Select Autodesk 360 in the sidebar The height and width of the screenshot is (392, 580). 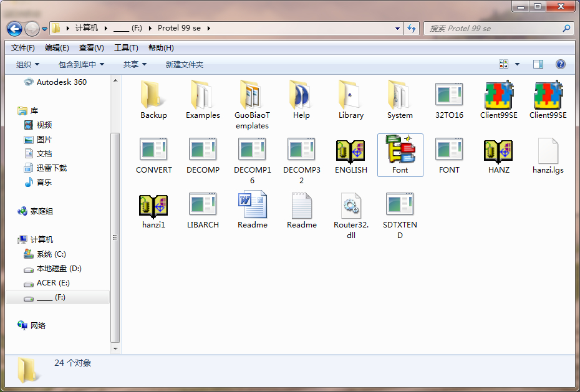point(56,82)
